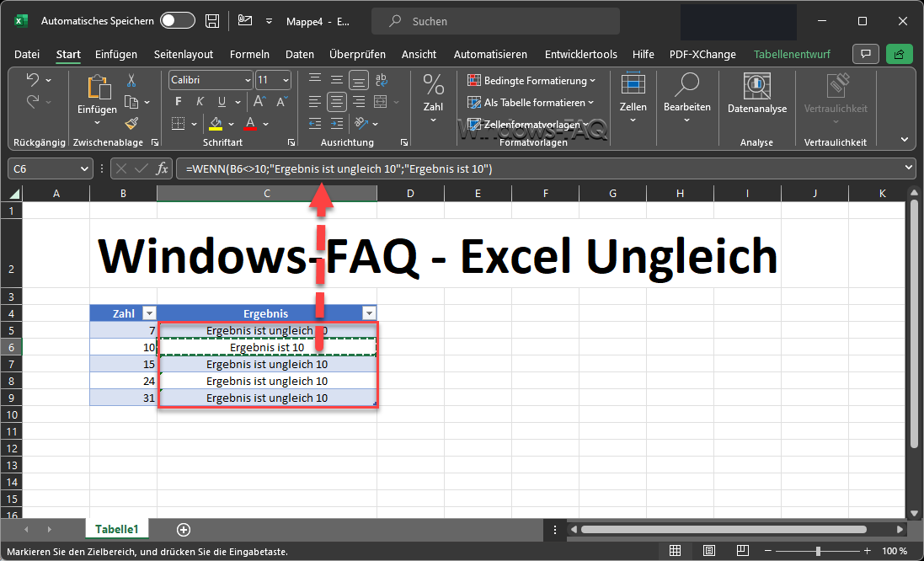Align text right in Ausrichtung
924x561 pixels.
(x=358, y=102)
